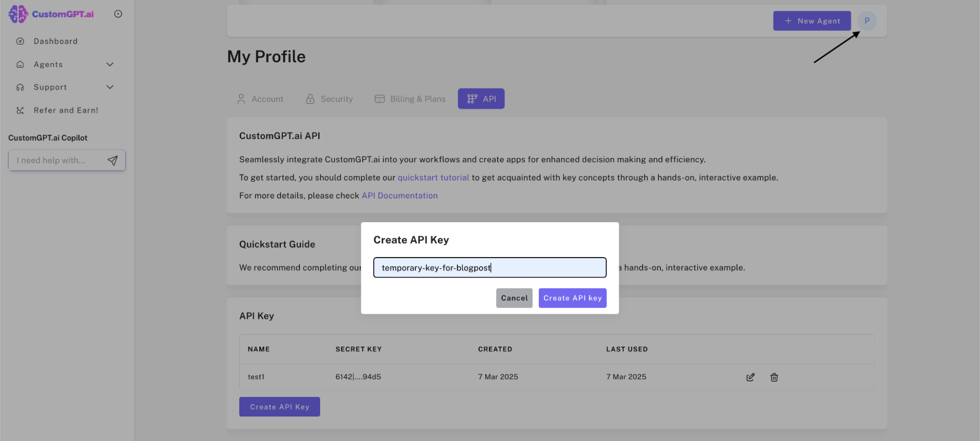Switch to the Account tab
The image size is (980, 441).
tap(260, 99)
